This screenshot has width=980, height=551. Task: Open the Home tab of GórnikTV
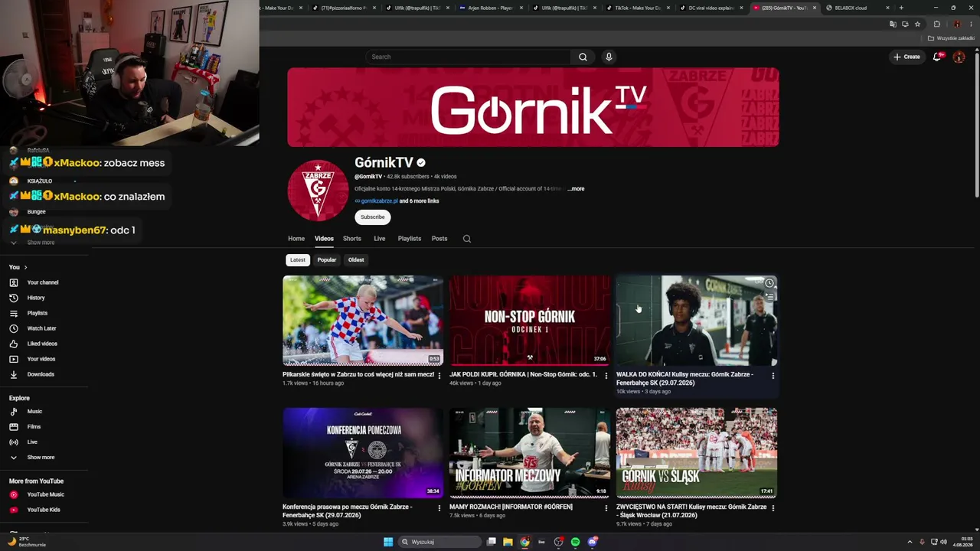click(296, 239)
